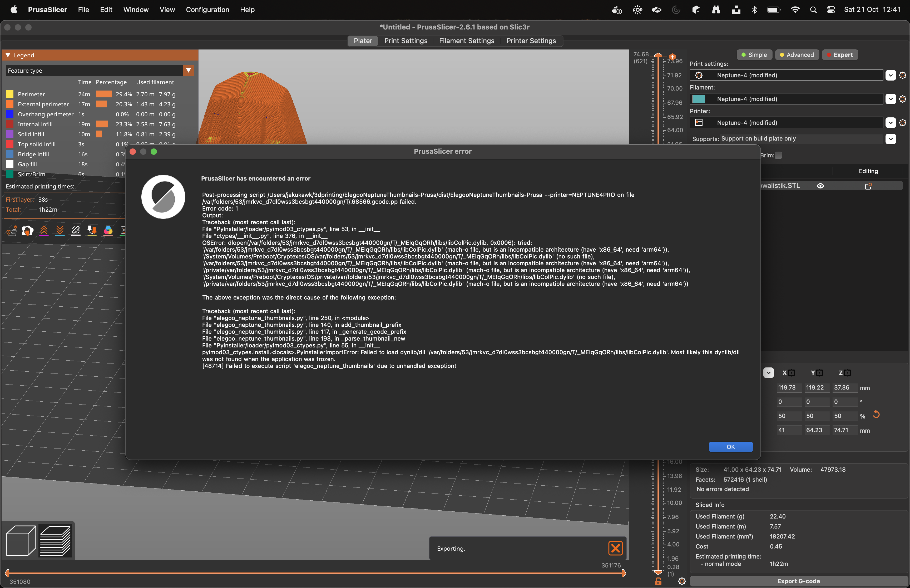Click the layers preview icon at bottom left

[55, 540]
